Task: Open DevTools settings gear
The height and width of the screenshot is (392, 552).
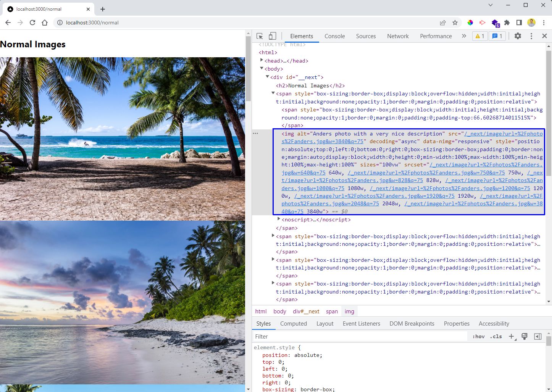Action: 518,36
